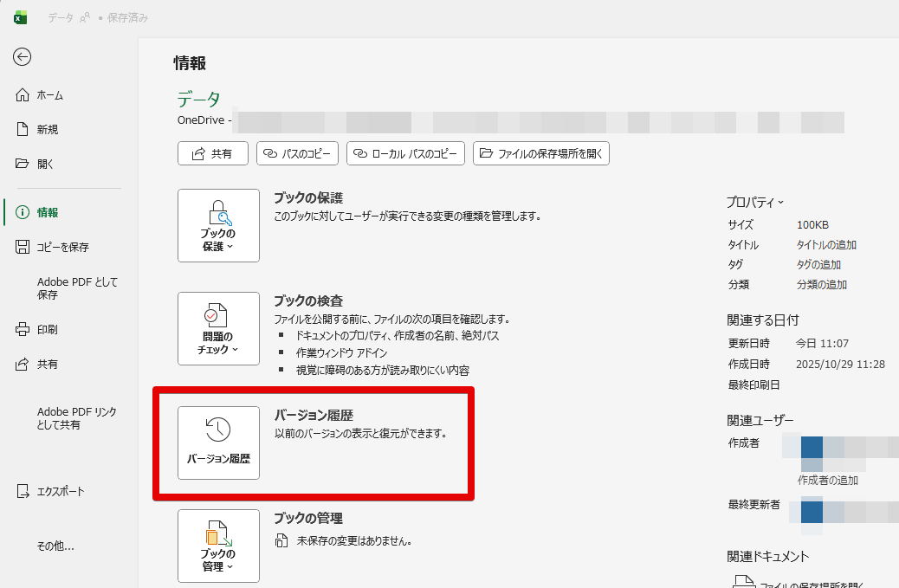Viewport: 899px width, 588px height.
Task: Expand the 問題のチェック dropdown button
Action: click(218, 328)
